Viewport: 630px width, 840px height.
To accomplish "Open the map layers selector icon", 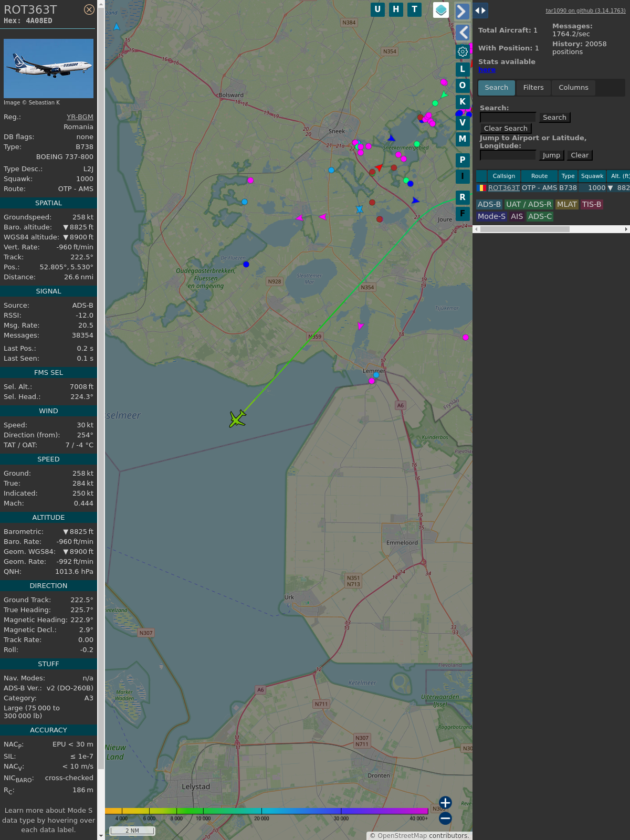I will (441, 9).
